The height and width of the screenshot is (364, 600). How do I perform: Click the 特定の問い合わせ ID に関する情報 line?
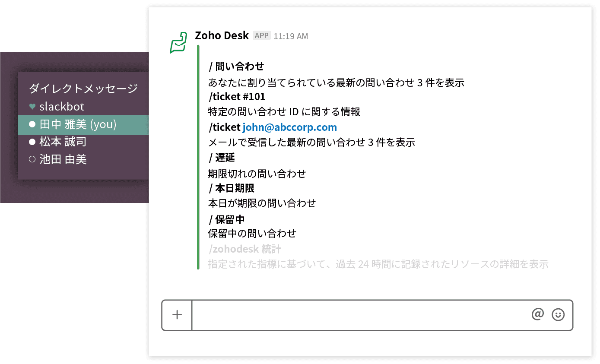[284, 112]
